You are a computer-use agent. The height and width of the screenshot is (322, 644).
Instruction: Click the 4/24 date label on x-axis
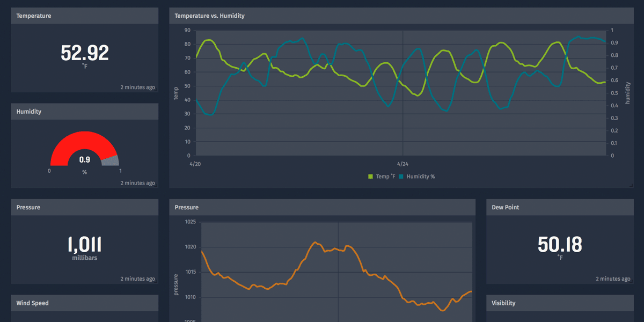pyautogui.click(x=402, y=163)
